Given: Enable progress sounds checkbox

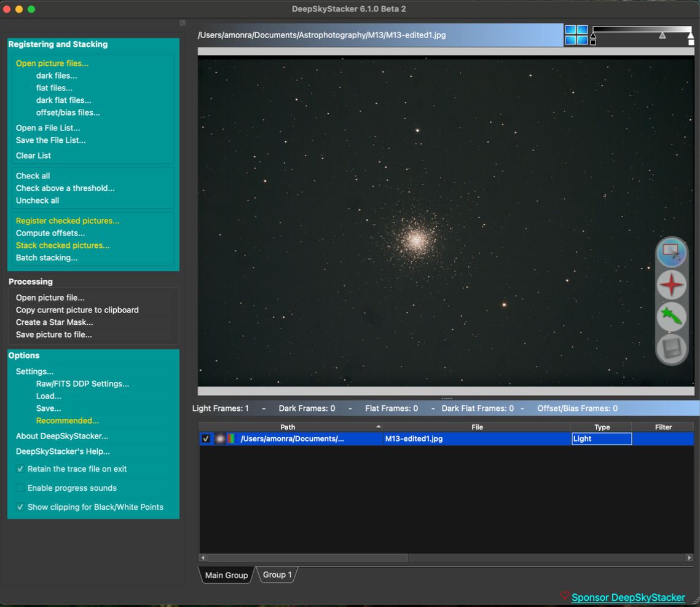Looking at the screenshot, I should coord(20,488).
